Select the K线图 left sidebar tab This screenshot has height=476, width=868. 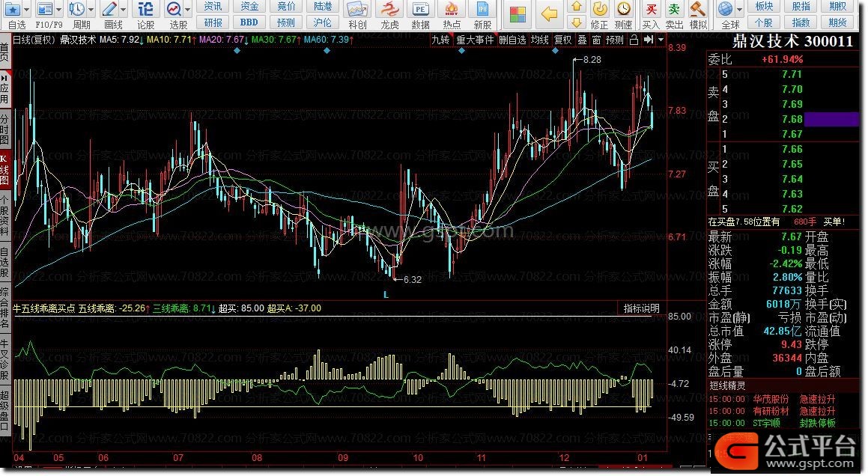point(5,169)
